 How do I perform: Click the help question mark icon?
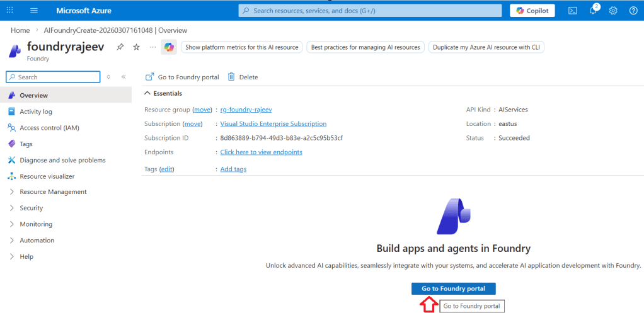point(633,11)
